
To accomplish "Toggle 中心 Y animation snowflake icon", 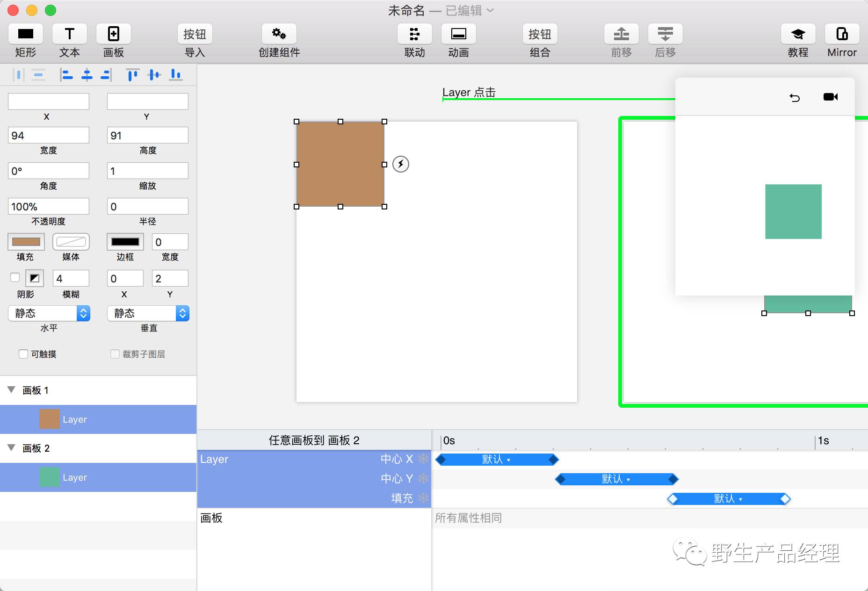I will [423, 479].
